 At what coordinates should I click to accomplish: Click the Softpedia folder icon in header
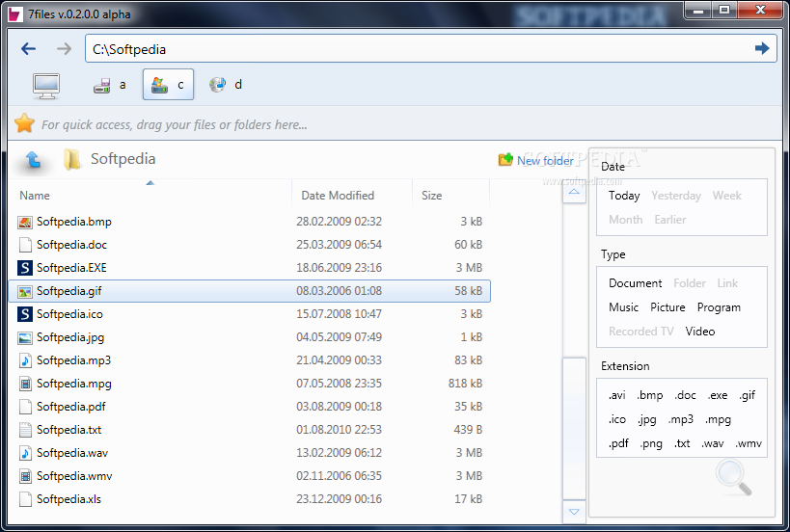point(71,159)
